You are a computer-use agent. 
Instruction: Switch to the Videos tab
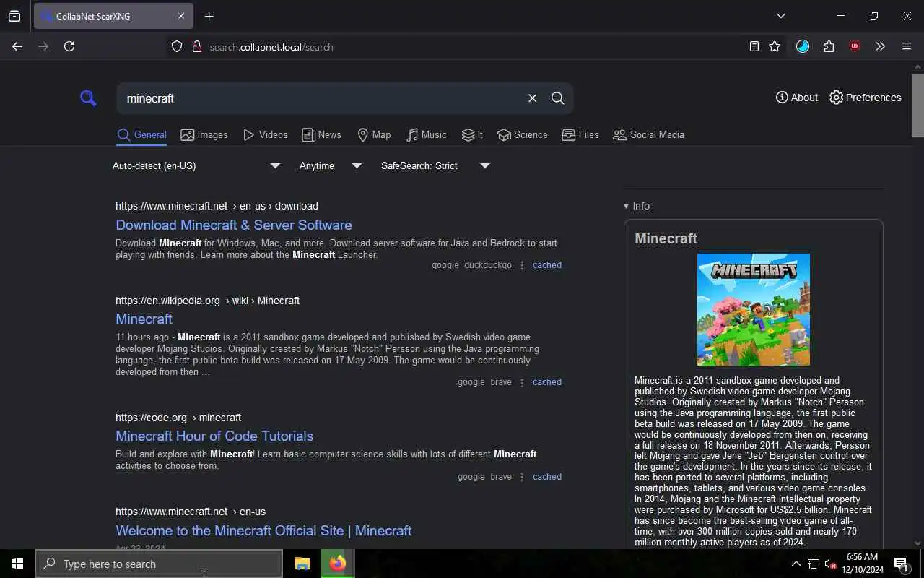pyautogui.click(x=265, y=135)
